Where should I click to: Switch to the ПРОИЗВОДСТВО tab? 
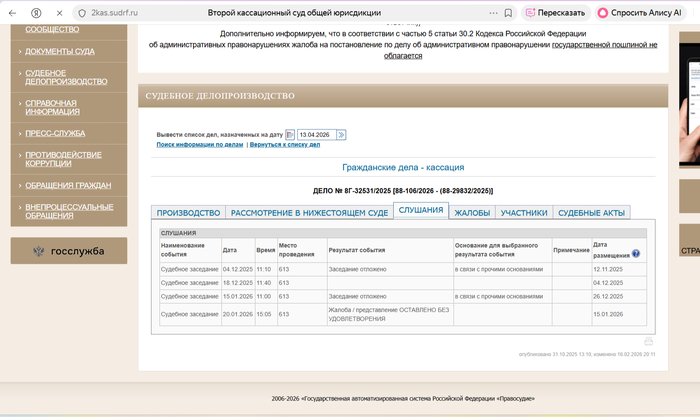click(188, 213)
